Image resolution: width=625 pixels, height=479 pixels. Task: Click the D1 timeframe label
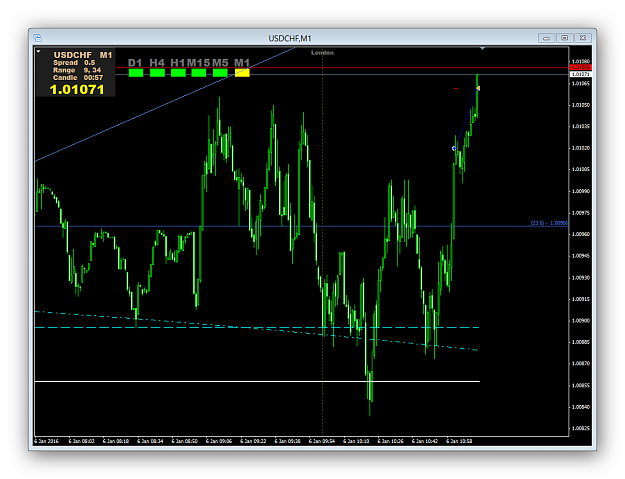click(135, 63)
